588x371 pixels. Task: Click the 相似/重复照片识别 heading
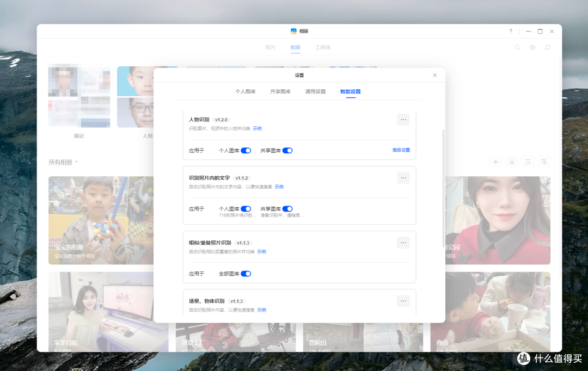coord(210,243)
